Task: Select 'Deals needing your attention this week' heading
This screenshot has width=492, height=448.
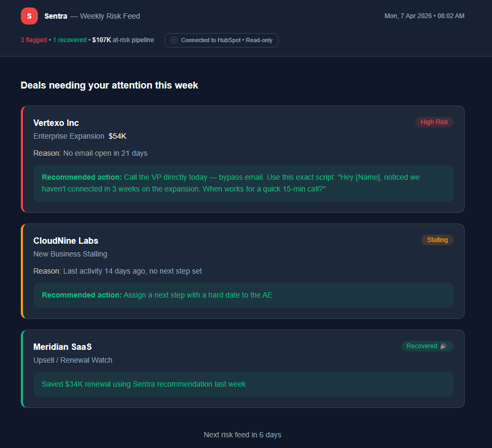Action: (109, 85)
